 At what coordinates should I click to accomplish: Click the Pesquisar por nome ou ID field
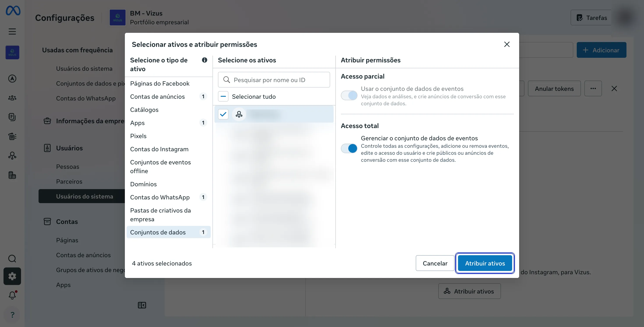click(274, 80)
